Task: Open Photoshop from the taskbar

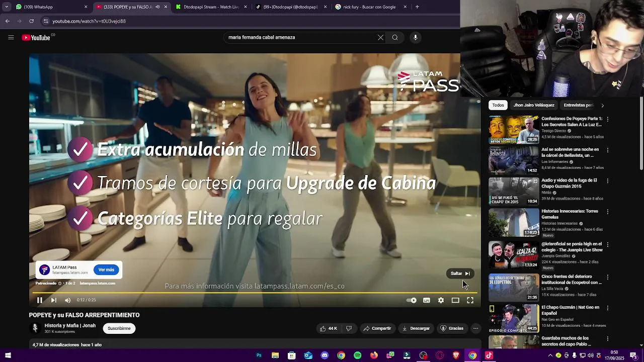Action: [x=259, y=355]
